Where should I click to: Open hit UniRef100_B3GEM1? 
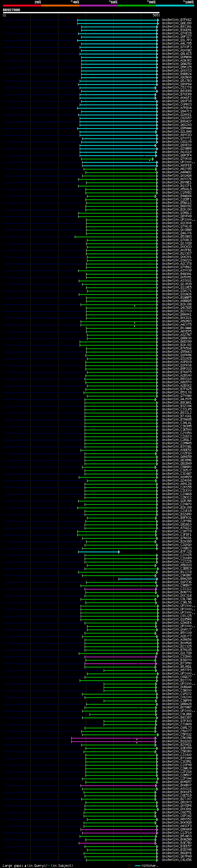[177, 30]
